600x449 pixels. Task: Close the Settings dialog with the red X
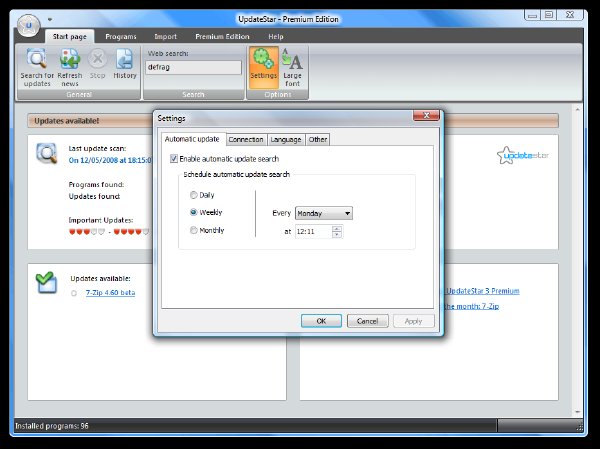[x=426, y=115]
